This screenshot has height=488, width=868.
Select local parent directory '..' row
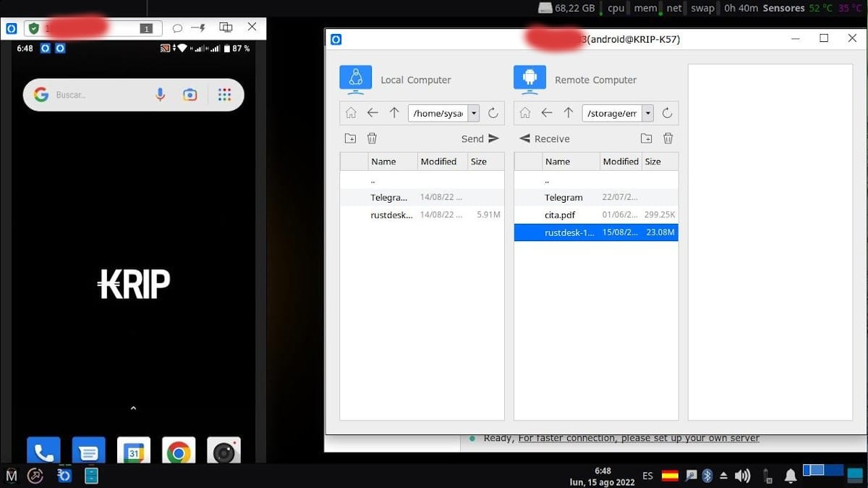pyautogui.click(x=422, y=180)
